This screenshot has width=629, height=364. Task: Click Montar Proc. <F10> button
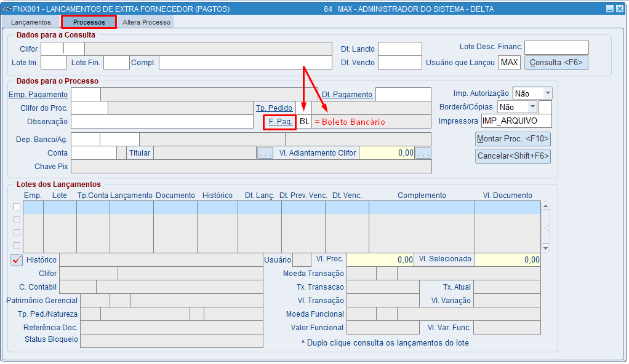pos(513,139)
